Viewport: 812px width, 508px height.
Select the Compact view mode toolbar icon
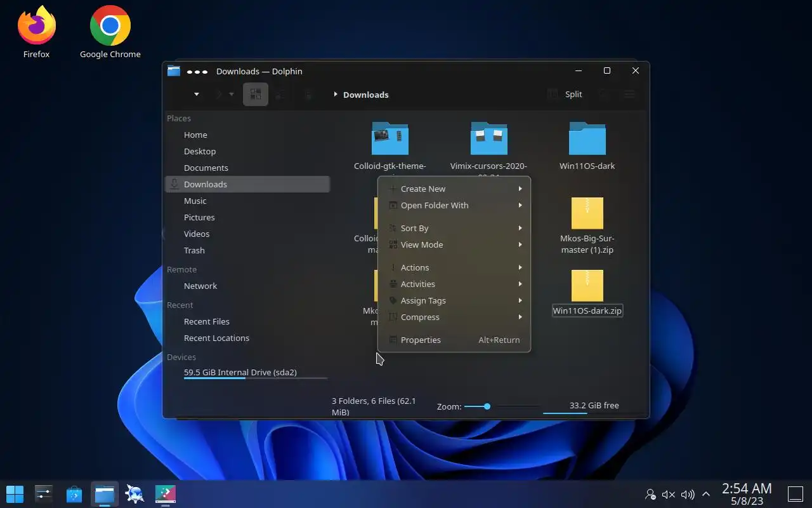[x=279, y=95]
